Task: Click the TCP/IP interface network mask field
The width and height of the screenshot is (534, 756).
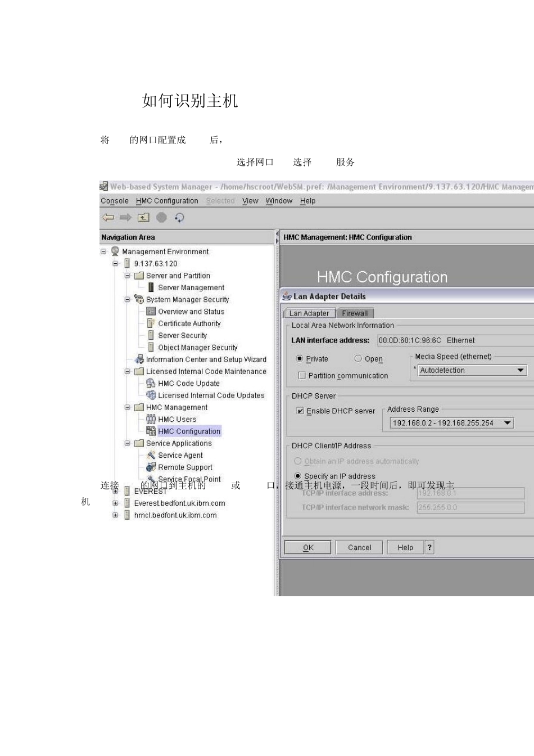Action: coord(470,507)
